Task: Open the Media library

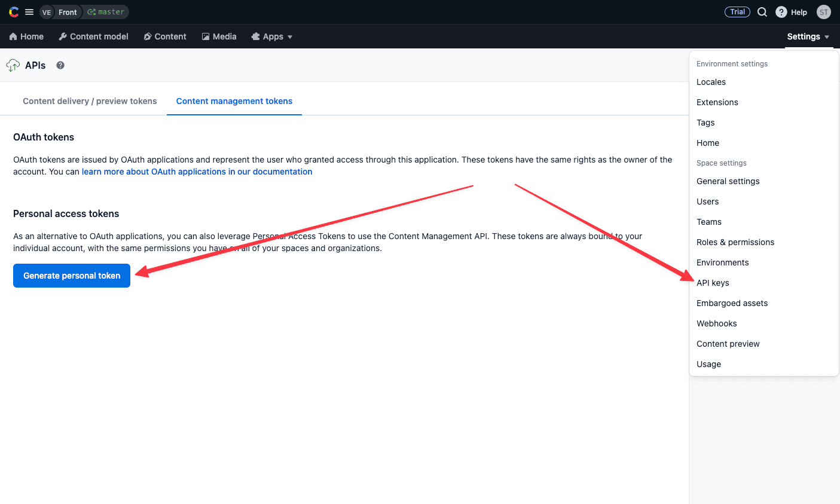Action: point(219,36)
